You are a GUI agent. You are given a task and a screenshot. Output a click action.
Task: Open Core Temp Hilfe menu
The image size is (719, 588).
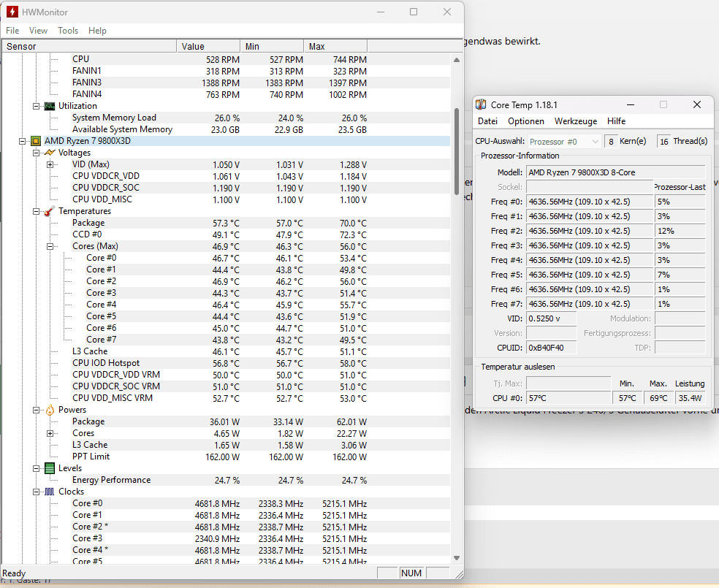click(616, 121)
